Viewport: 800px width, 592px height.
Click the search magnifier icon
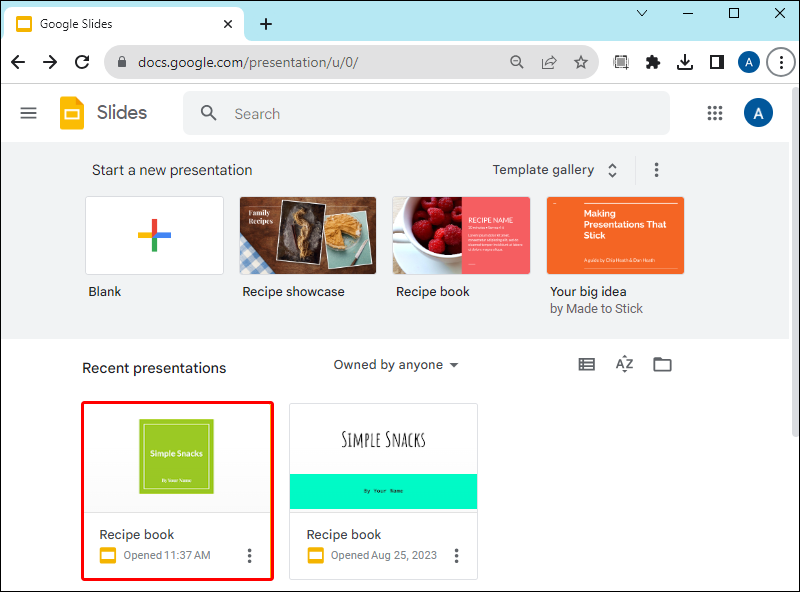209,113
